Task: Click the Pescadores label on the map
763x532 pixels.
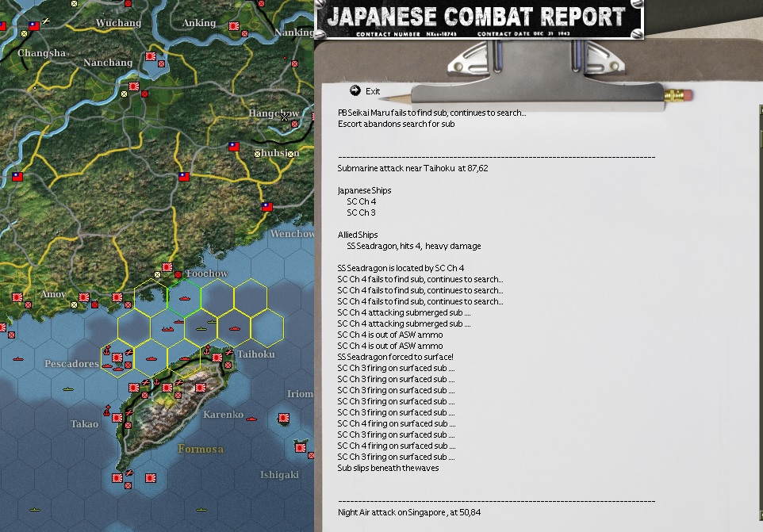Action: coord(71,364)
